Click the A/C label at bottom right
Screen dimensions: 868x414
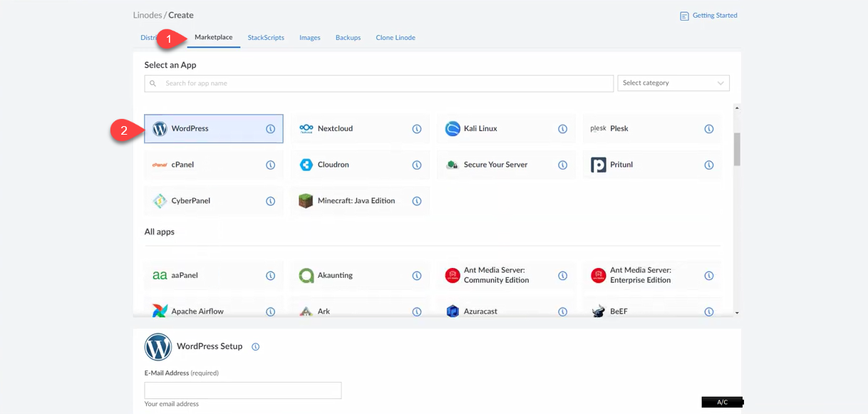[722, 403]
